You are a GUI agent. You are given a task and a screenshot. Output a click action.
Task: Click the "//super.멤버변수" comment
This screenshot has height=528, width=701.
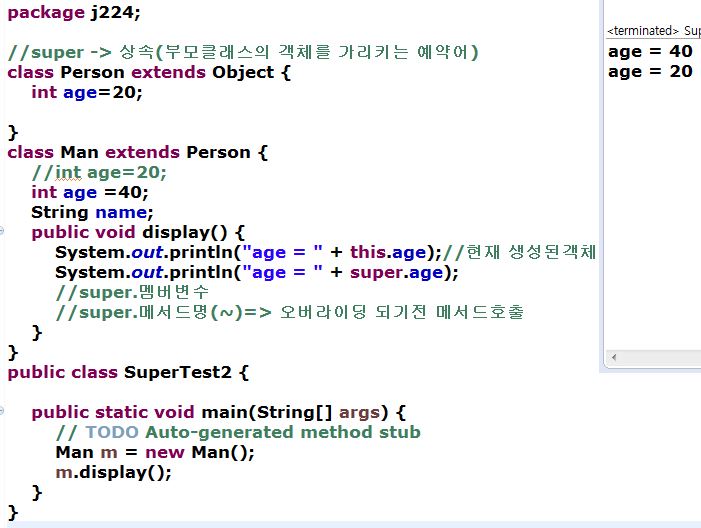(132, 292)
